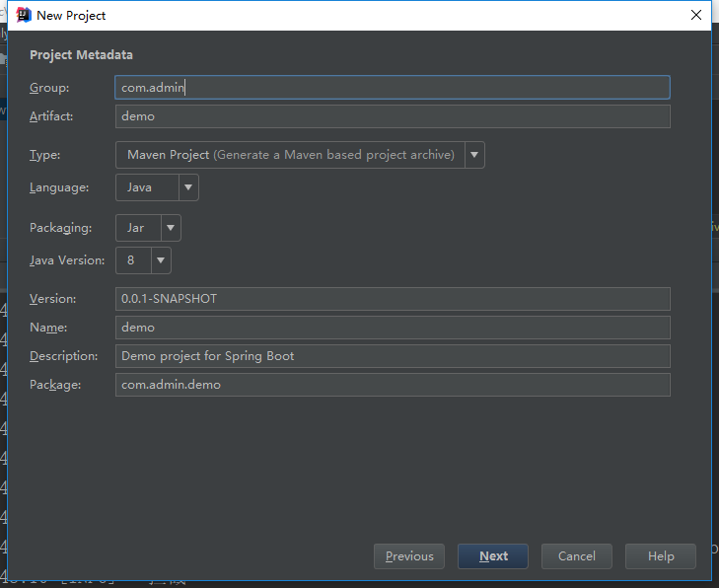Click the Java Version 8 combo box
The width and height of the screenshot is (719, 588).
(x=143, y=260)
